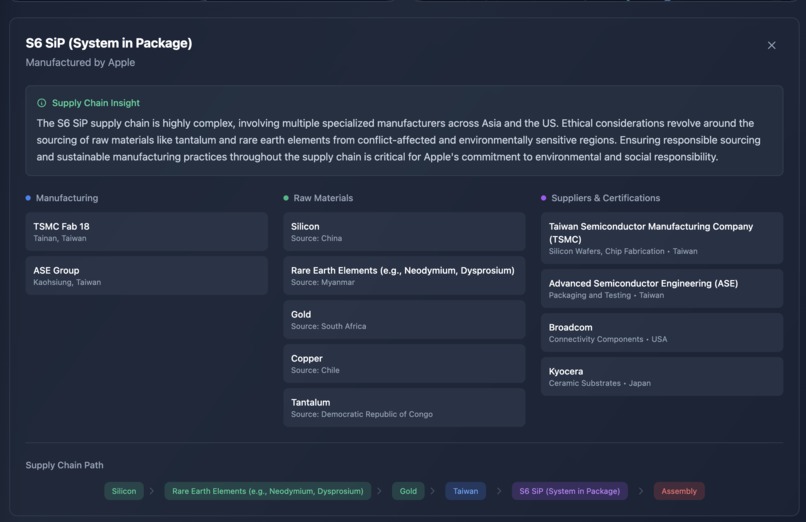Screen dimensions: 806x522
Task: Click the chevron after the Silicon chip
Action: click(x=152, y=491)
